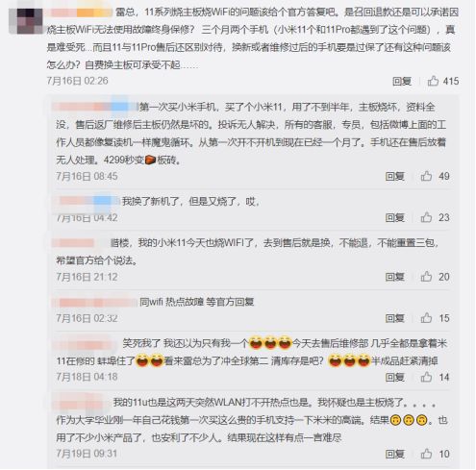
Task: Reply to the July 16 08:45 comment
Action: [395, 176]
